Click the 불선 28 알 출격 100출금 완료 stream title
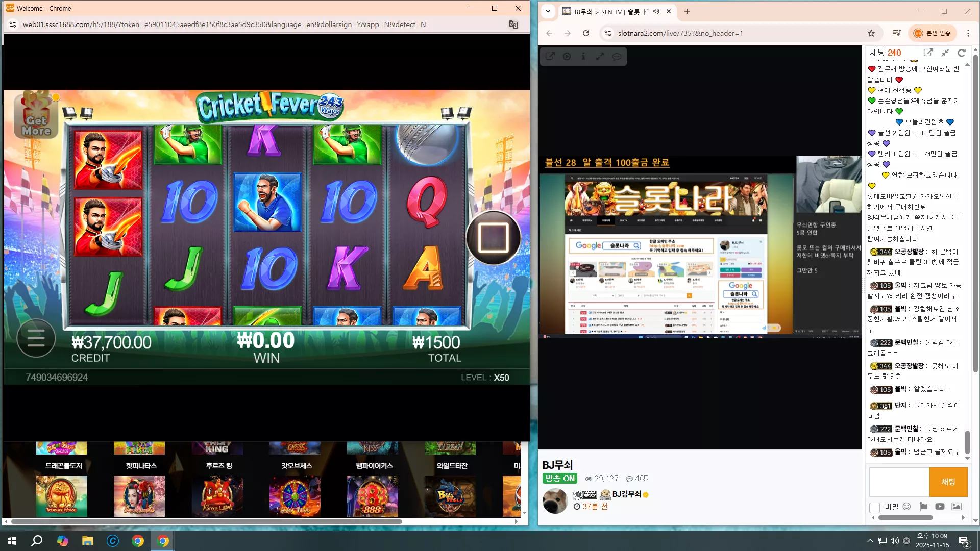Viewport: 980px width, 551px height. click(607, 163)
